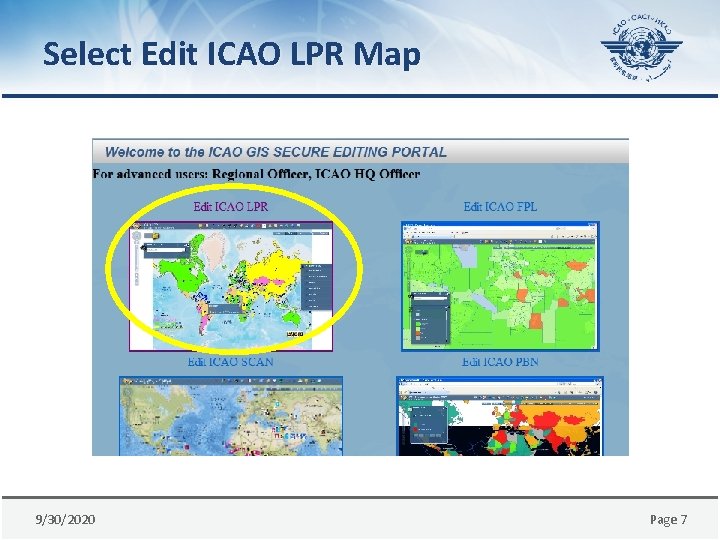The width and height of the screenshot is (720, 540).
Task: Click the slide title 'Select Edit ICAO LPR Map'
Action: [x=231, y=54]
